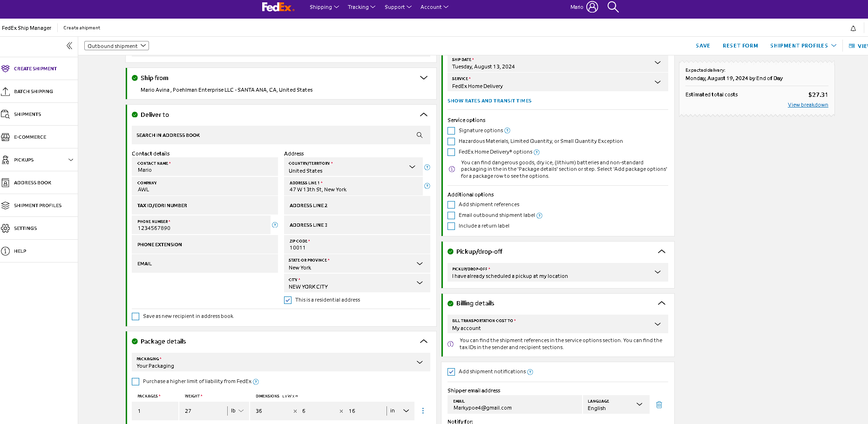The image size is (868, 424).
Task: Check Add shipment references
Action: (x=451, y=205)
